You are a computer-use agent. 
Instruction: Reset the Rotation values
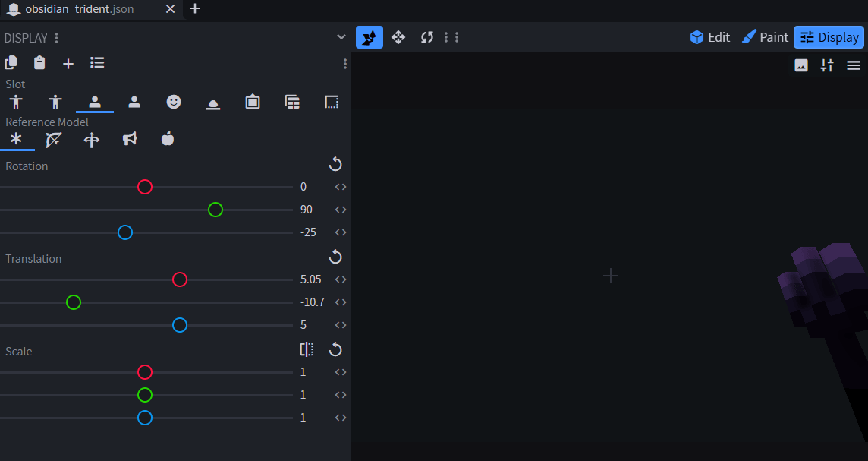pos(335,165)
